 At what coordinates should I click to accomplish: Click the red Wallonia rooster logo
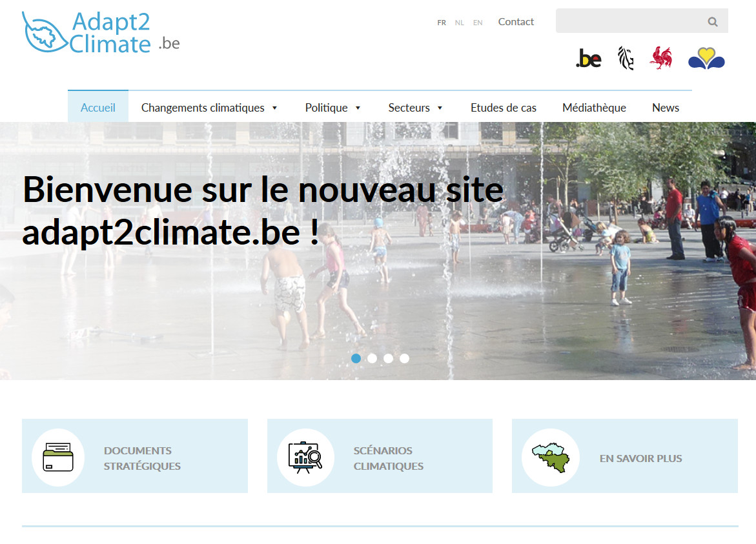click(661, 58)
